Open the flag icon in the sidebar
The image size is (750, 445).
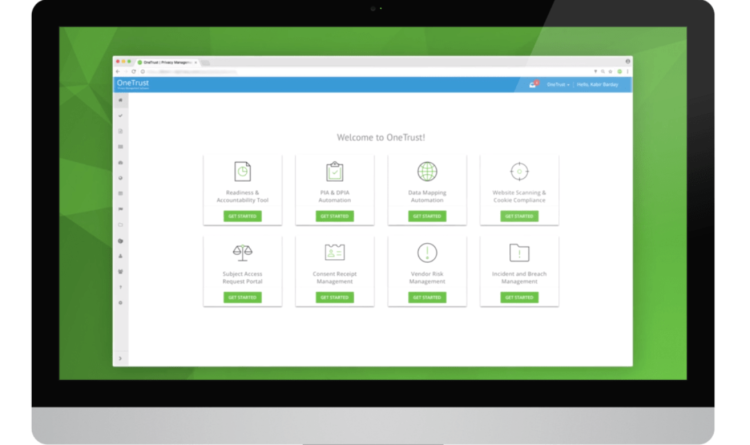pyautogui.click(x=121, y=209)
